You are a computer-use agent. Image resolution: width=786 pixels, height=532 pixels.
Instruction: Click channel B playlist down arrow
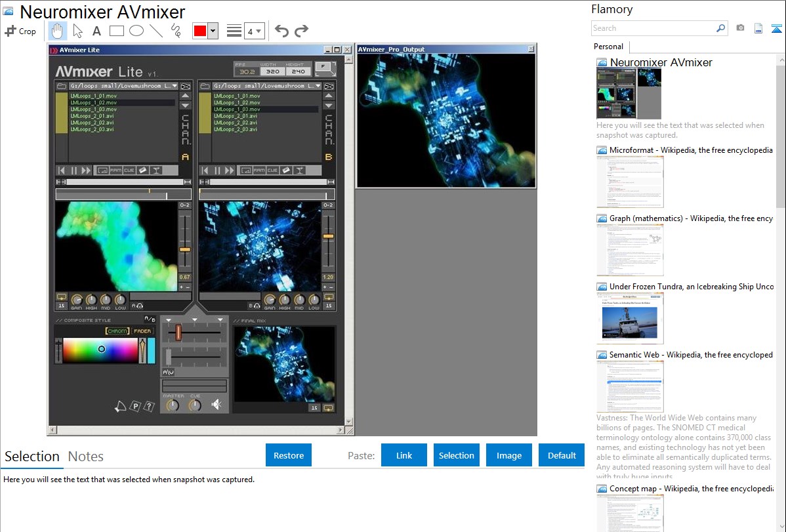pos(329,106)
